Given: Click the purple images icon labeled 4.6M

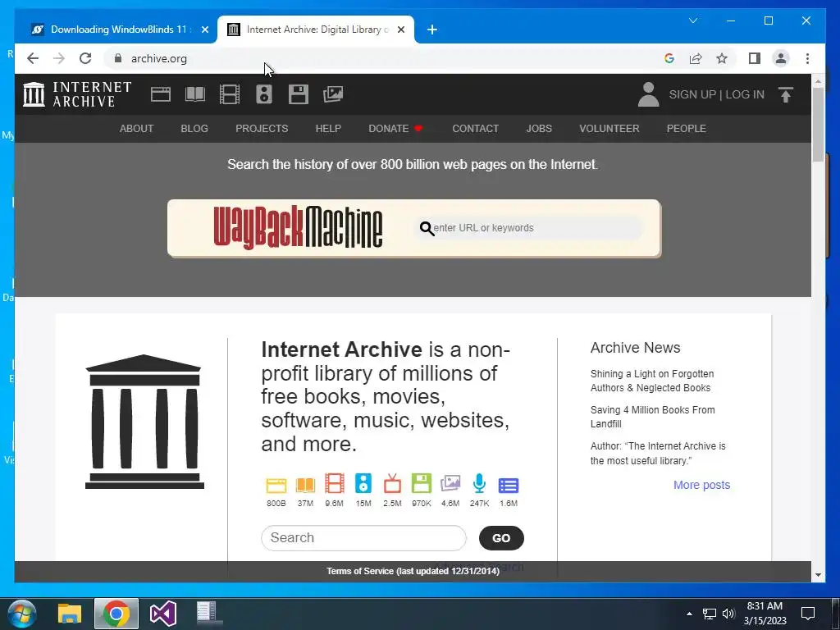Looking at the screenshot, I should (450, 484).
